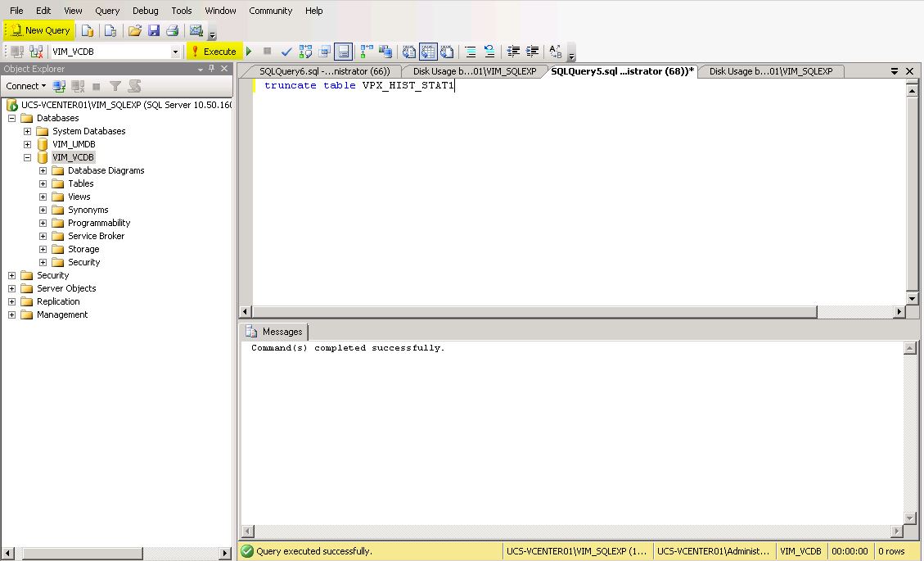The image size is (924, 561).
Task: Click the Execute button
Action: coord(214,52)
